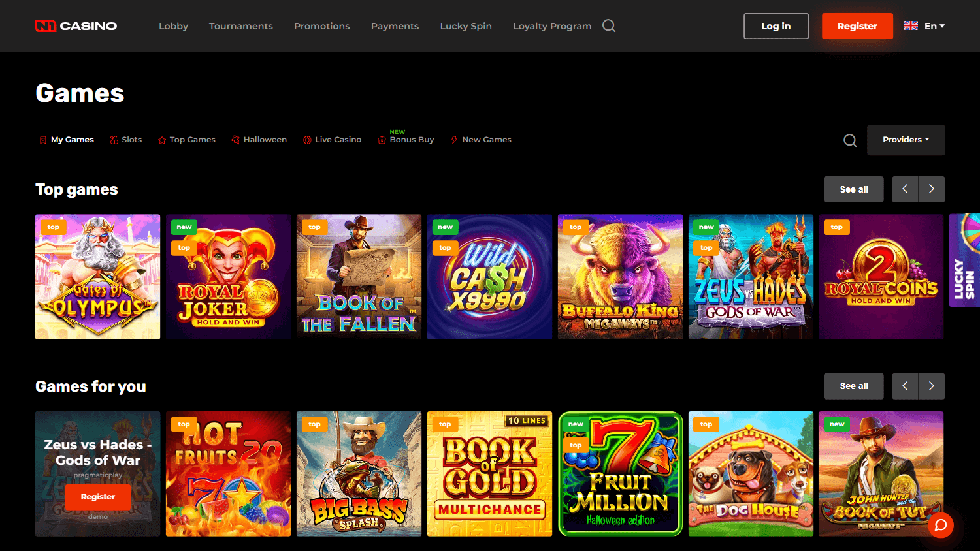Open the Providers dropdown
Screen dimensions: 980x551
coord(906,140)
